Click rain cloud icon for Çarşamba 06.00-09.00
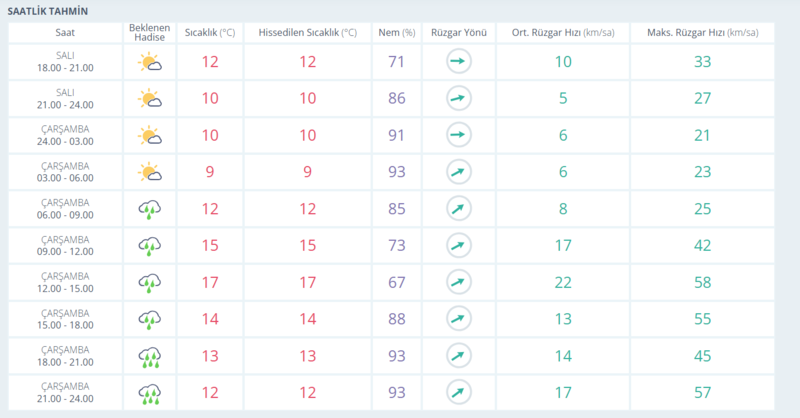Screen dimensions: 800x418 pos(150,209)
